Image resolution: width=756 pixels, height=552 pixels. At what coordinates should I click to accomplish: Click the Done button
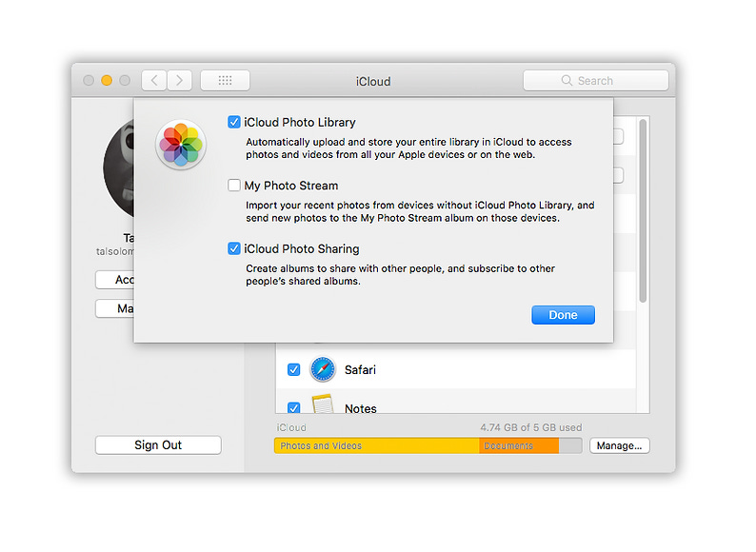pyautogui.click(x=563, y=315)
